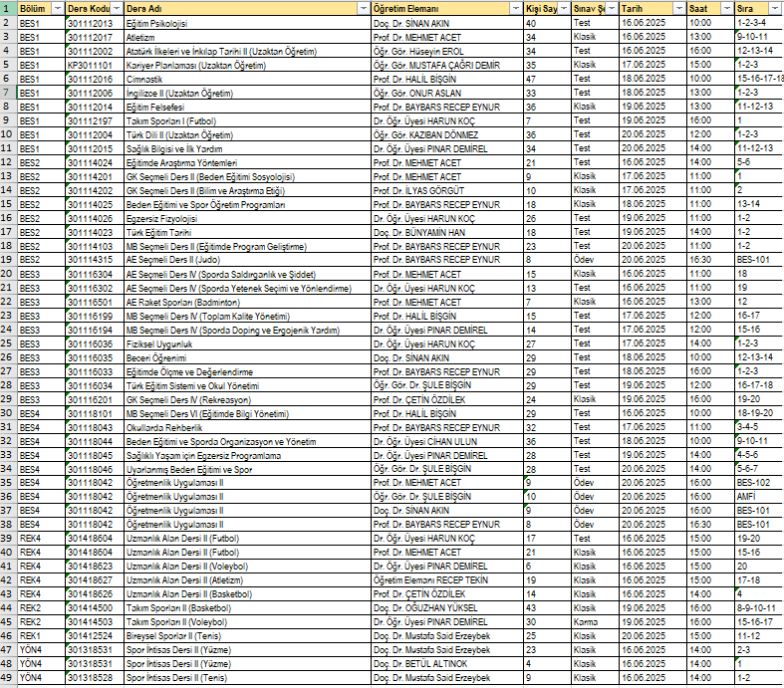Select the cell "Takım Sporları I (Futbol)"

point(247,120)
